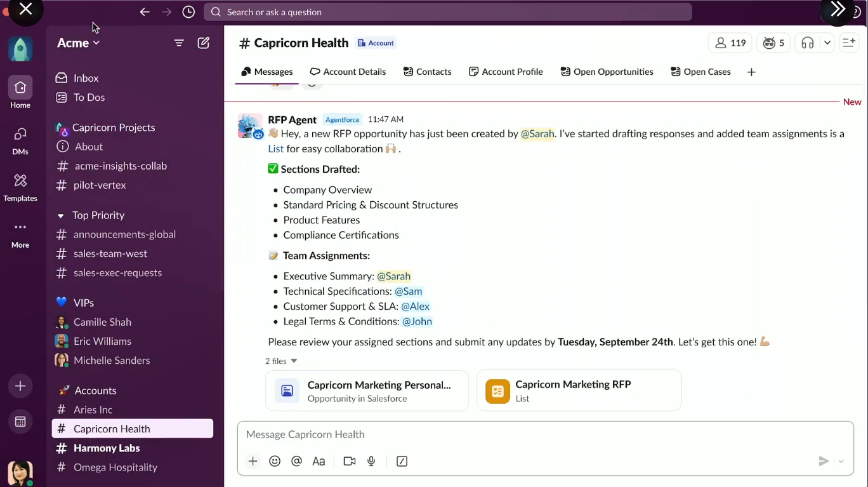Open the List link in message

pos(275,149)
